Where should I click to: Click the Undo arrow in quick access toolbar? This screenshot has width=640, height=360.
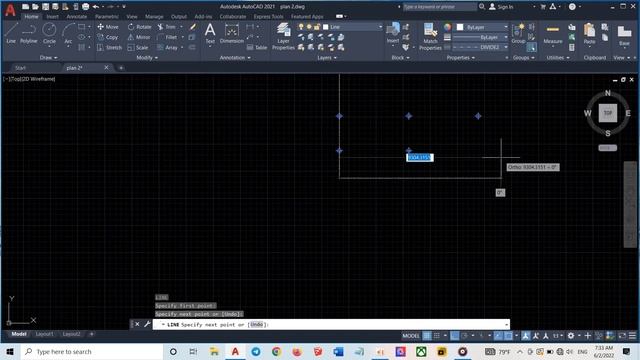pyautogui.click(x=96, y=7)
